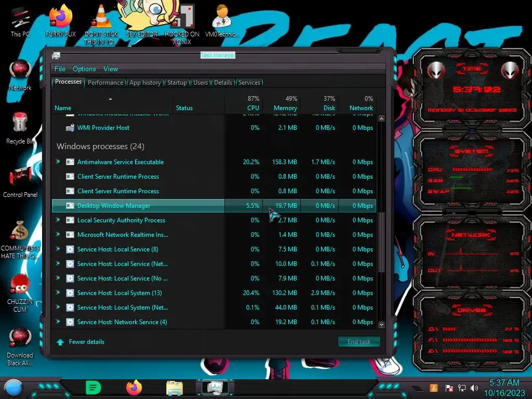
Task: Open the File menu
Action: (60, 69)
